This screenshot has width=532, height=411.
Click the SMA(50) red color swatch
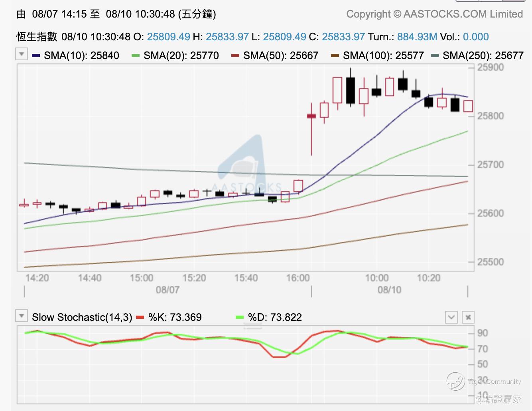click(x=235, y=55)
